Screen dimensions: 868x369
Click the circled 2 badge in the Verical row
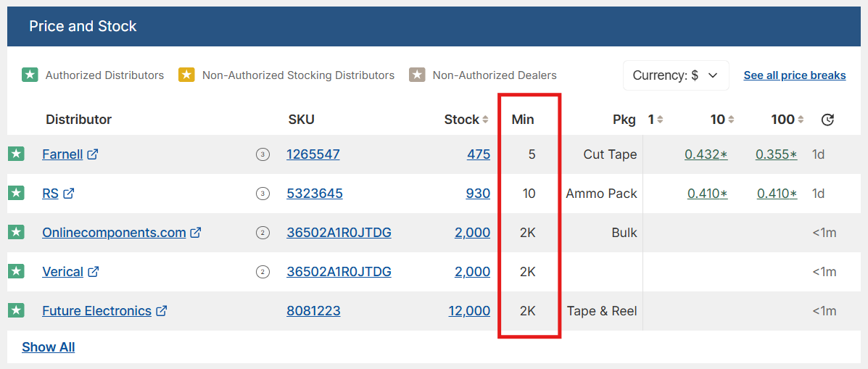point(263,272)
